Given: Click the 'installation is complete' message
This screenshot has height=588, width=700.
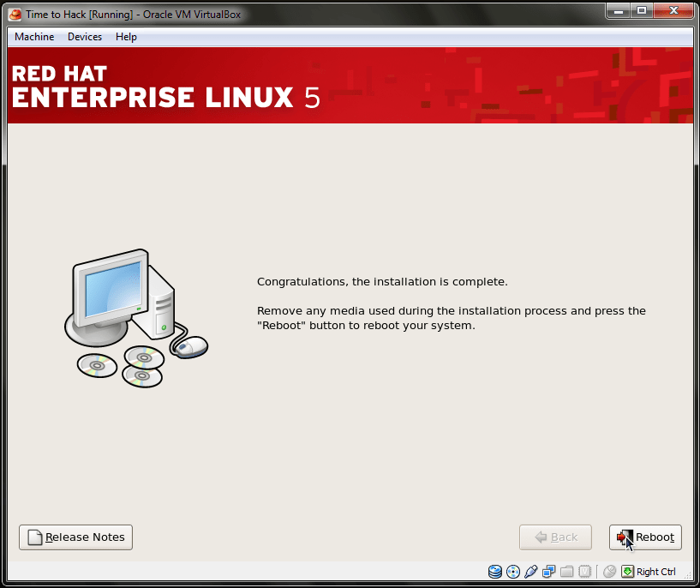Looking at the screenshot, I should pyautogui.click(x=382, y=282).
